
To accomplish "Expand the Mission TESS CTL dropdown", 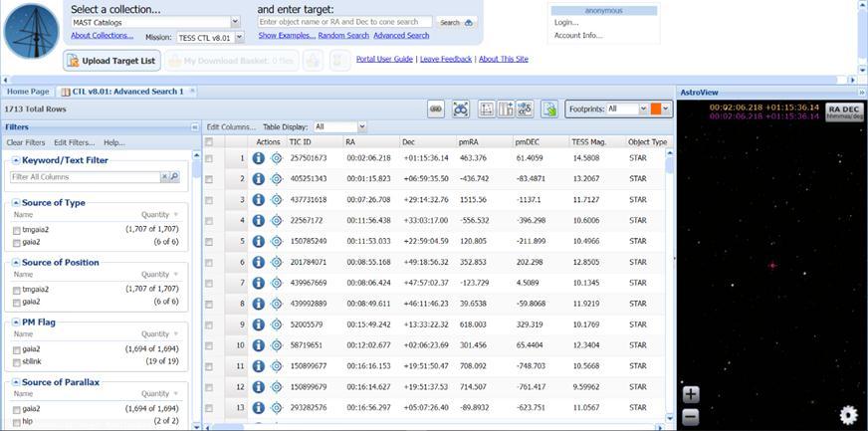I will [x=238, y=37].
